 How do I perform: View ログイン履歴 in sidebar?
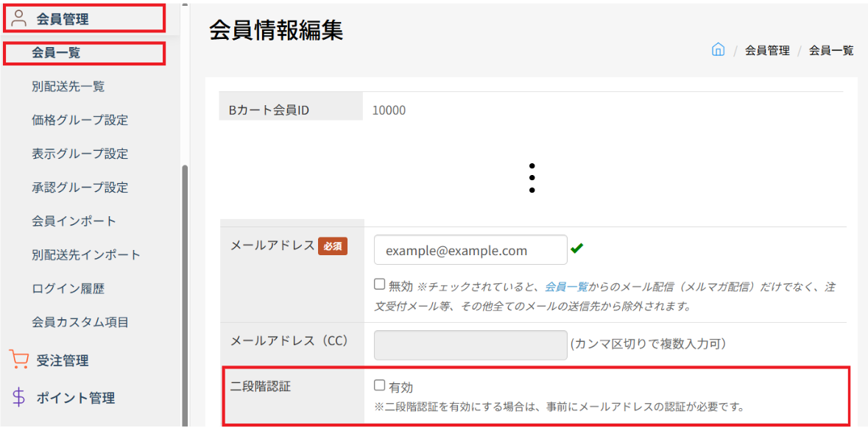click(x=68, y=289)
